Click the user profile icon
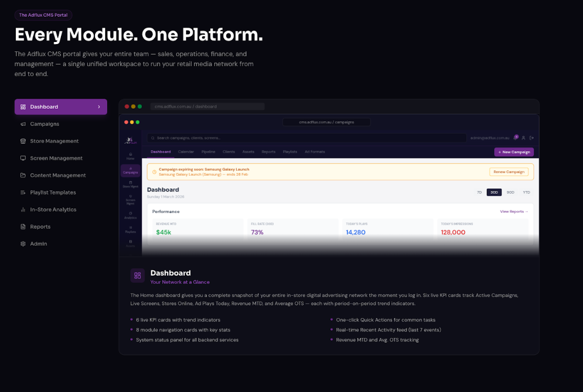 (524, 138)
